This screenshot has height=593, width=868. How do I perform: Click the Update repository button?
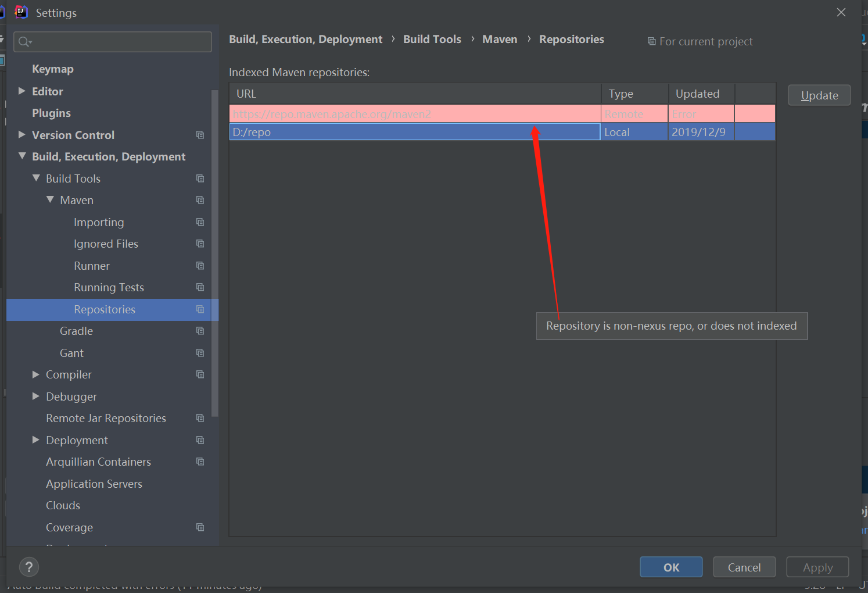coord(819,95)
